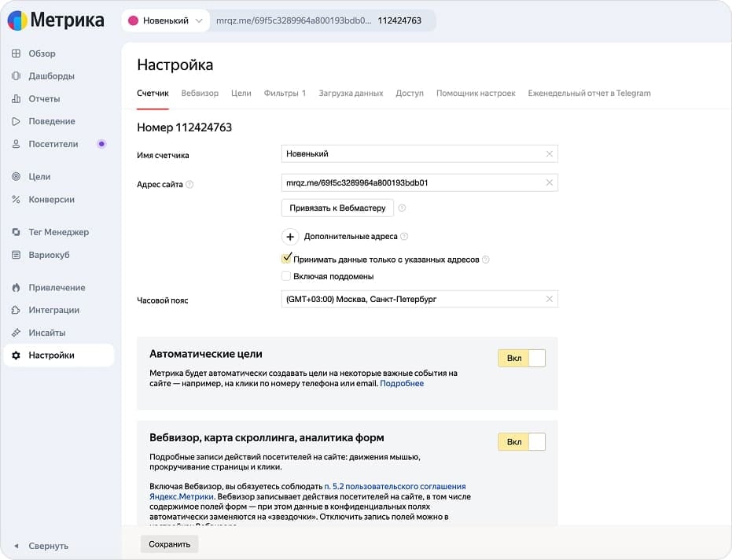Clear the Адрес сайта field
Viewport: 732px width, 560px height.
click(550, 182)
